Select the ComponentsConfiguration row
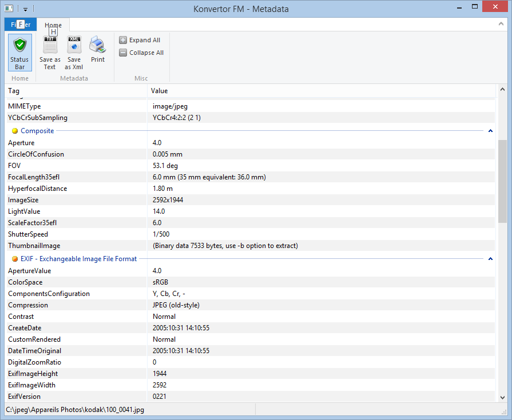Viewport: 512px width, 420px height. pos(250,294)
